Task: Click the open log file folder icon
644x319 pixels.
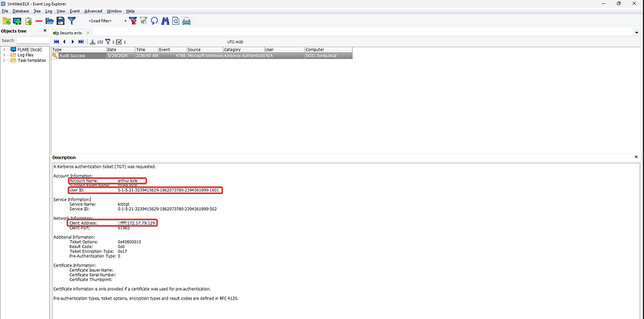Action: [x=50, y=21]
